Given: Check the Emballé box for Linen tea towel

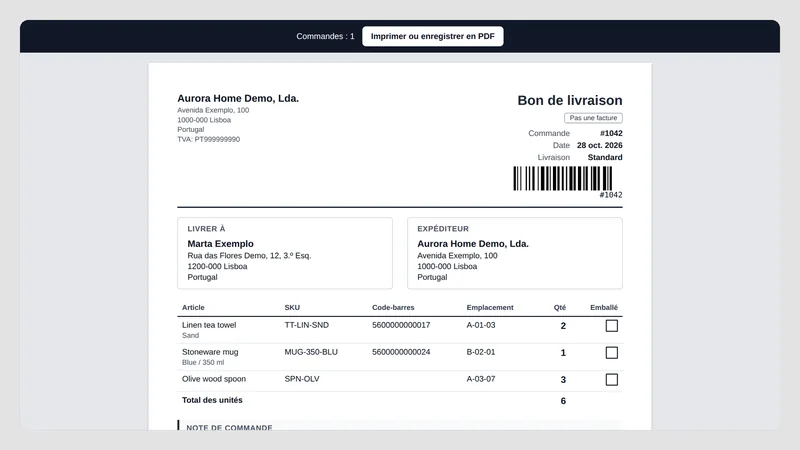Looking at the screenshot, I should (611, 326).
